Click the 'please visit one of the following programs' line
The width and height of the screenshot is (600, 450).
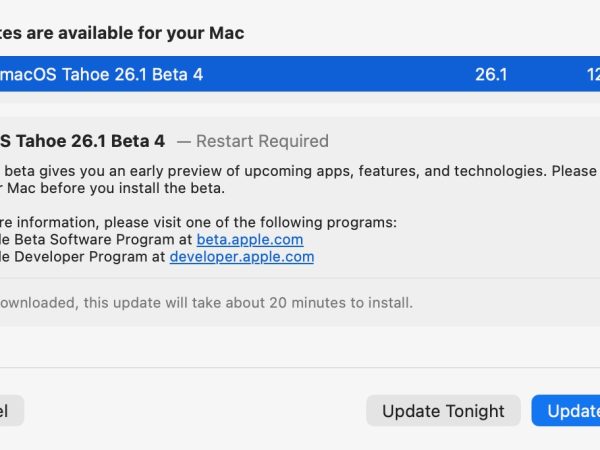[x=200, y=222]
